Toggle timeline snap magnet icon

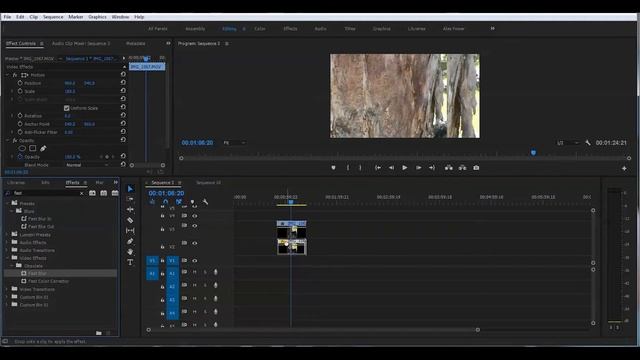165,202
